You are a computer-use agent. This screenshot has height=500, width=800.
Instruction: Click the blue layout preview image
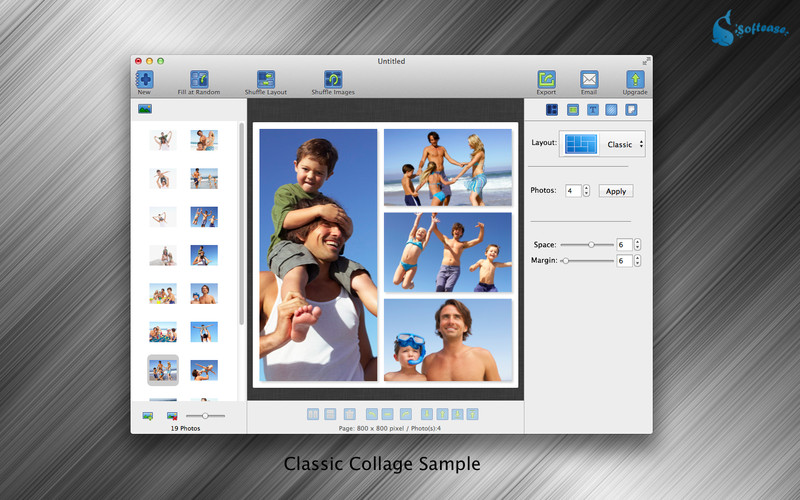(581, 144)
